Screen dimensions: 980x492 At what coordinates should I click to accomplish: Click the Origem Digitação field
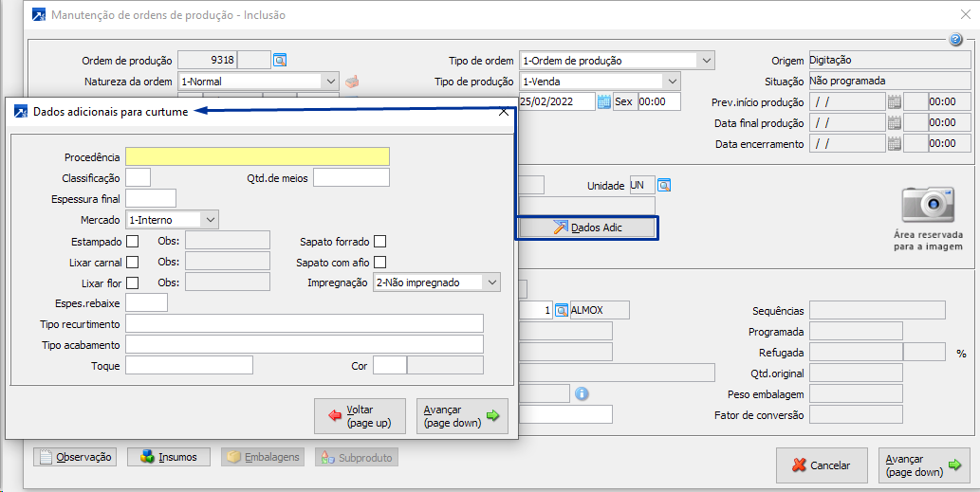tap(890, 60)
